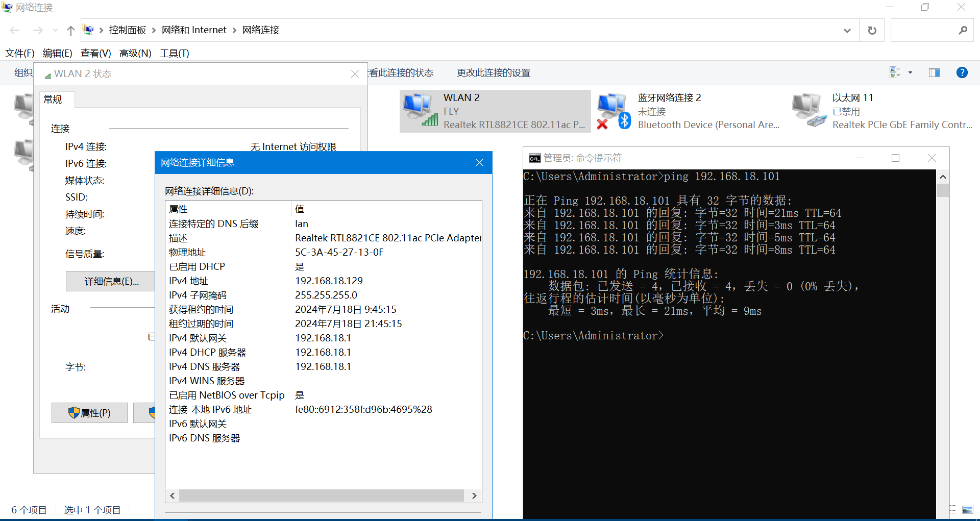Click the up-directory arrow in navigation bar
980x521 pixels.
click(71, 31)
